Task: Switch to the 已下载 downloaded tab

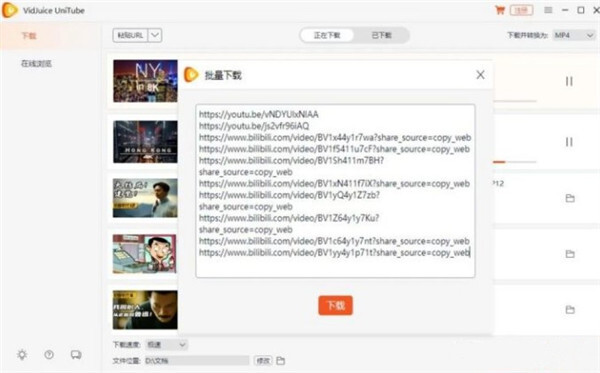Action: click(x=382, y=35)
